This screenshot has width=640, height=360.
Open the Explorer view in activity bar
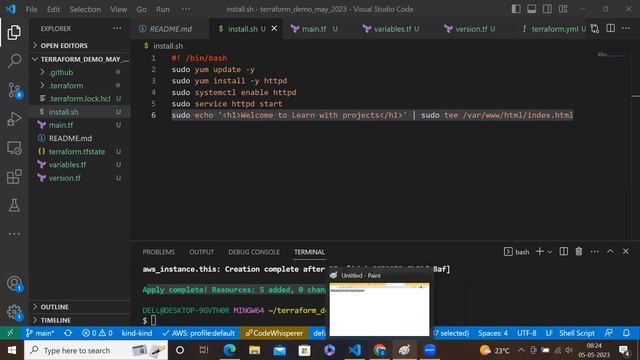tap(14, 33)
